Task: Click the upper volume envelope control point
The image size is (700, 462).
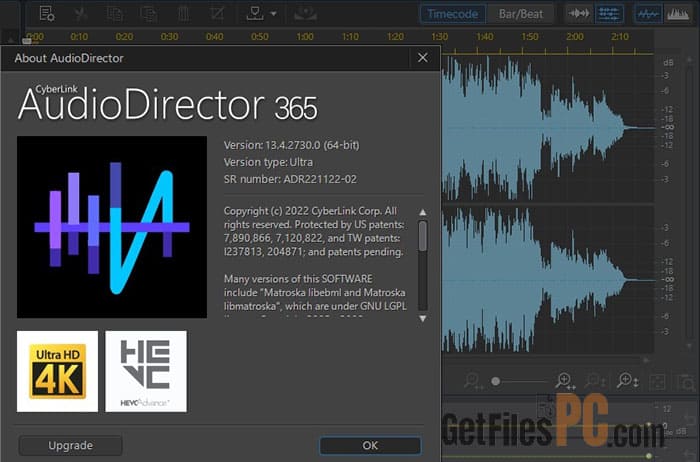Action: [649, 424]
